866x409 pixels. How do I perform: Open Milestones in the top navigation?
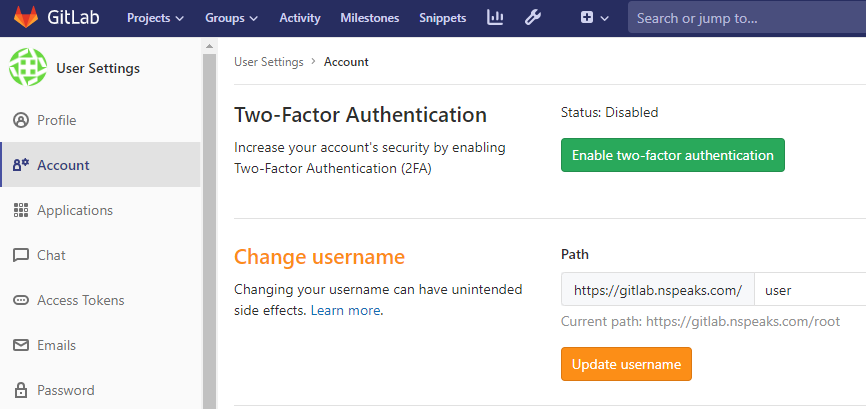pos(369,18)
